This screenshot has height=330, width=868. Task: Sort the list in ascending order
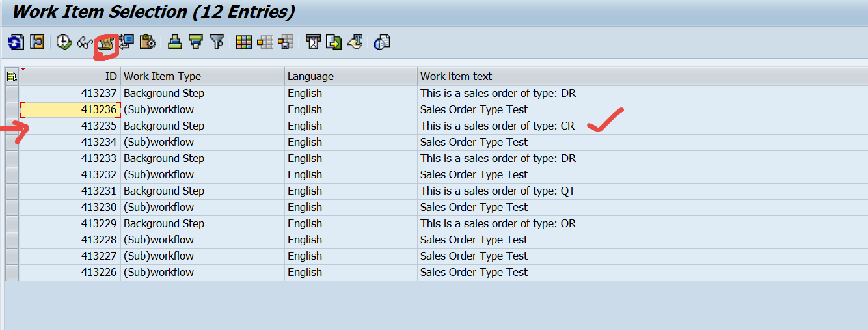point(174,43)
